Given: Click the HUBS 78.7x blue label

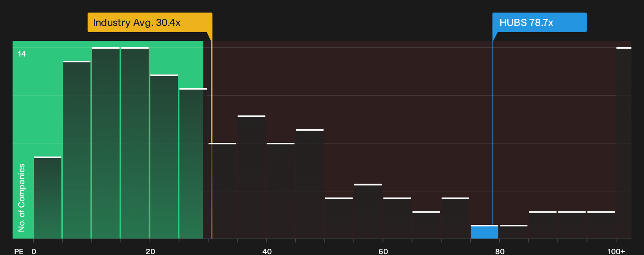Looking at the screenshot, I should pos(539,22).
